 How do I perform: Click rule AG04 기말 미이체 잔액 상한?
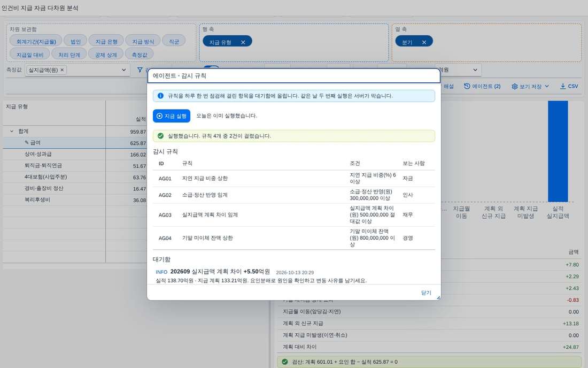(294, 238)
